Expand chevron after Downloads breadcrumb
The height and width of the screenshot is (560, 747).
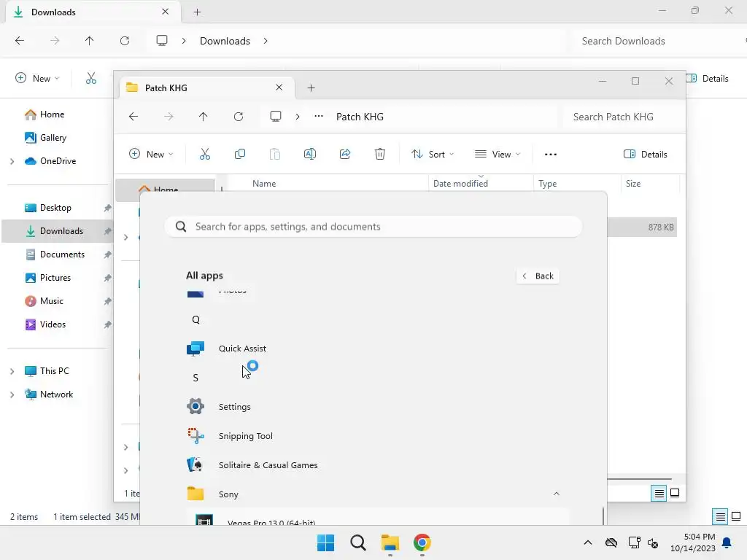click(x=266, y=41)
